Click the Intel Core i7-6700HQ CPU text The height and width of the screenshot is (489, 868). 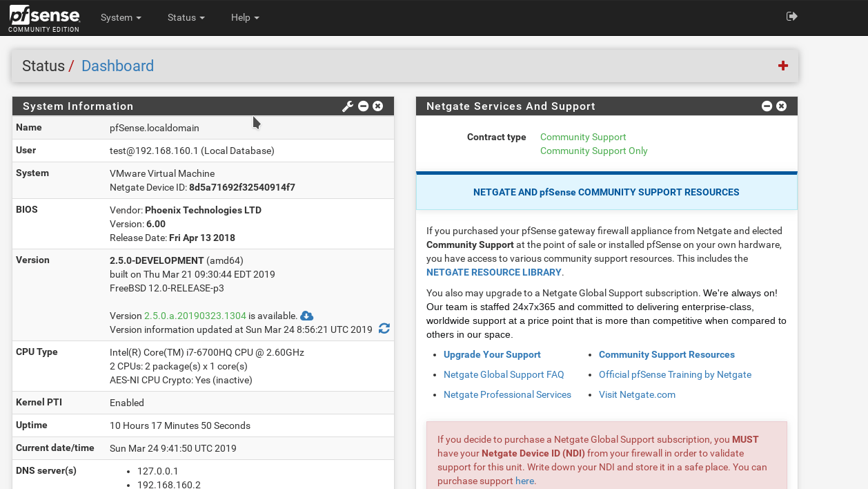pyautogui.click(x=207, y=352)
